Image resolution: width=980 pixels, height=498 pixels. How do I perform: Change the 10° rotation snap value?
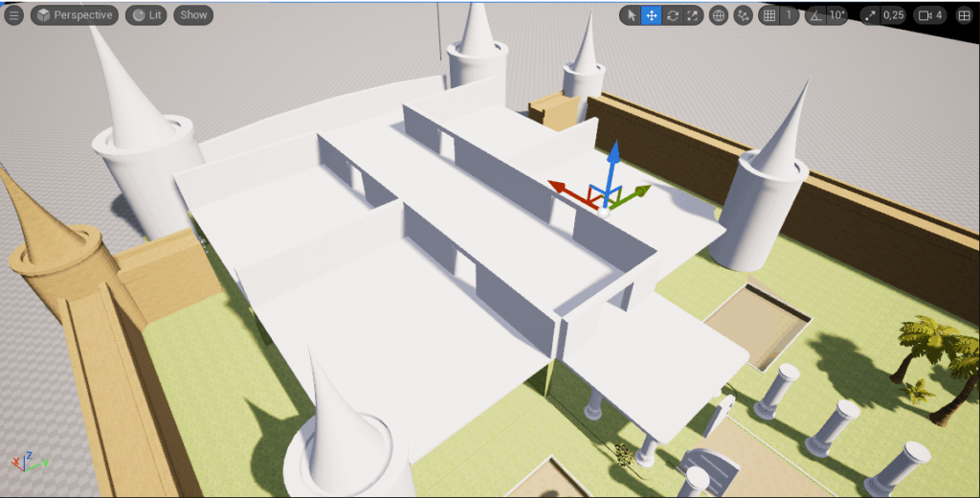pyautogui.click(x=836, y=15)
